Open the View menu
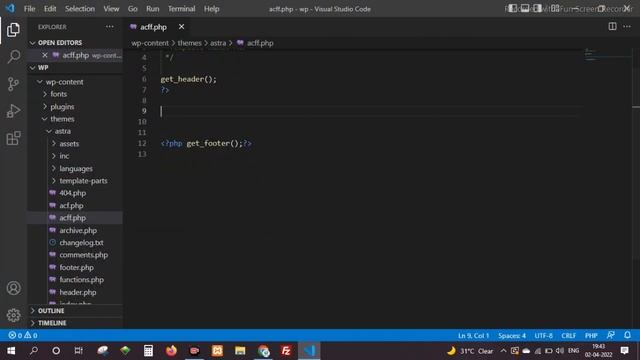 coord(111,9)
